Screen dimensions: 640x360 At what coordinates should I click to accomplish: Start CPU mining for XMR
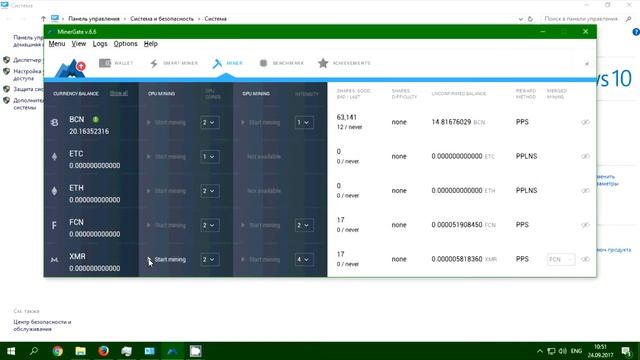pyautogui.click(x=166, y=260)
